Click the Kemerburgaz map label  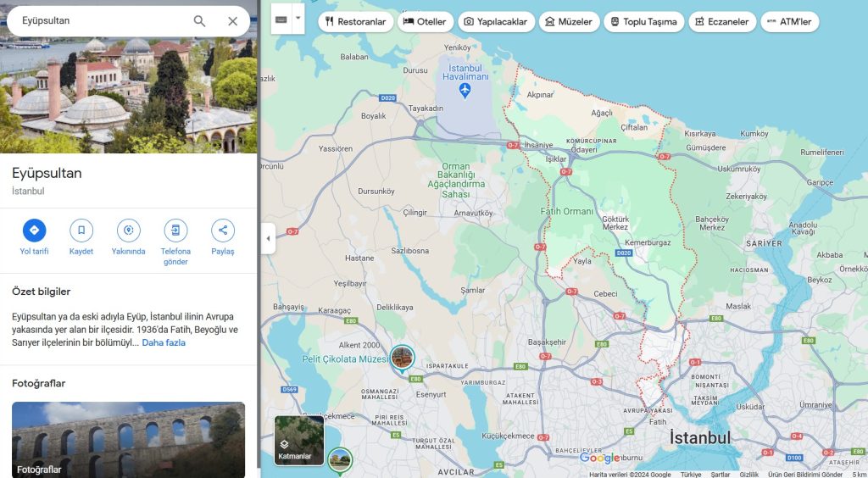[x=648, y=243]
